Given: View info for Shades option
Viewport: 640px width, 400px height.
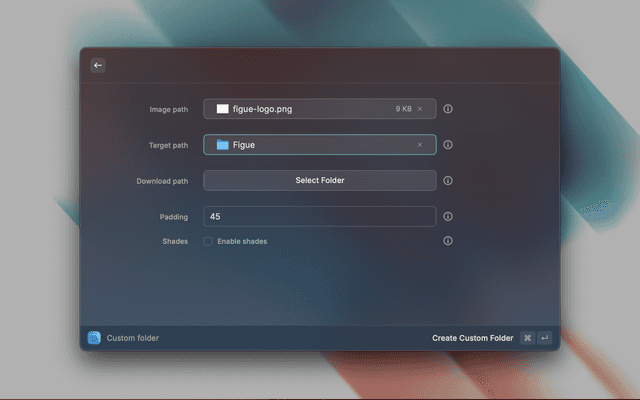Looking at the screenshot, I should [x=448, y=241].
